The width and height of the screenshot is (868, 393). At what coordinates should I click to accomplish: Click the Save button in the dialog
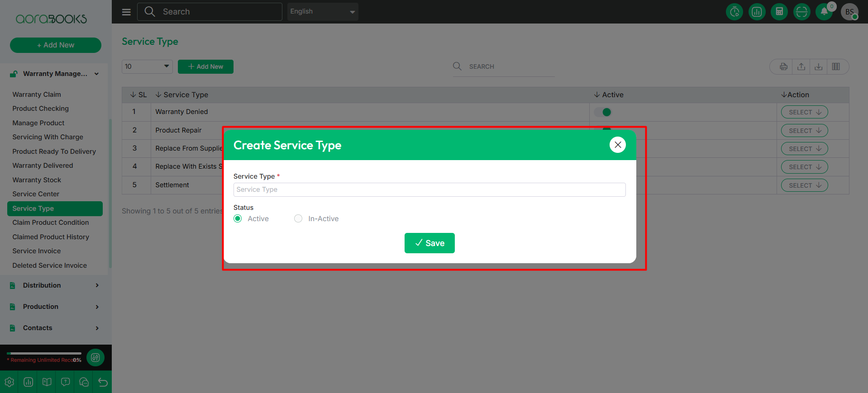[x=429, y=243]
